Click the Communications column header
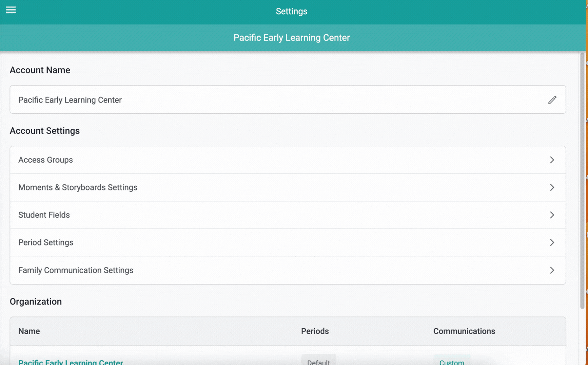Image resolution: width=588 pixels, height=365 pixels. 464,331
